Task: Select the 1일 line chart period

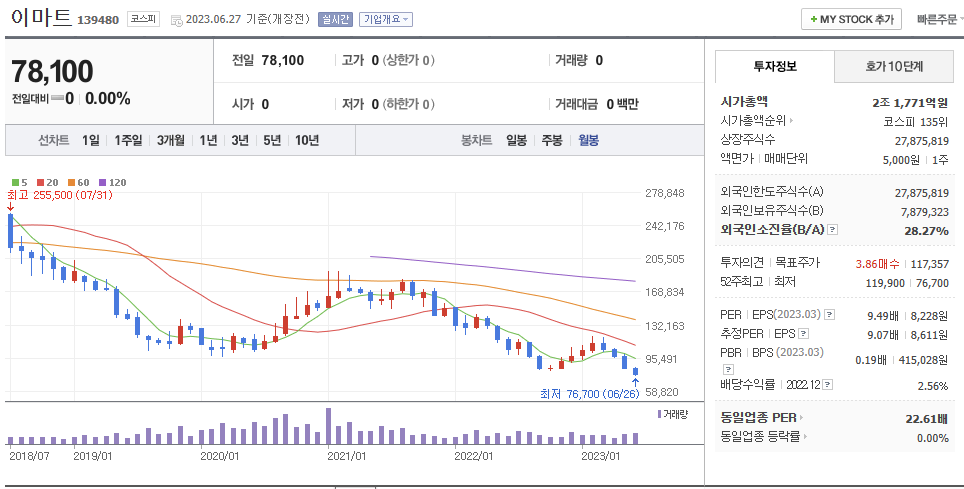Action: pyautogui.click(x=90, y=140)
